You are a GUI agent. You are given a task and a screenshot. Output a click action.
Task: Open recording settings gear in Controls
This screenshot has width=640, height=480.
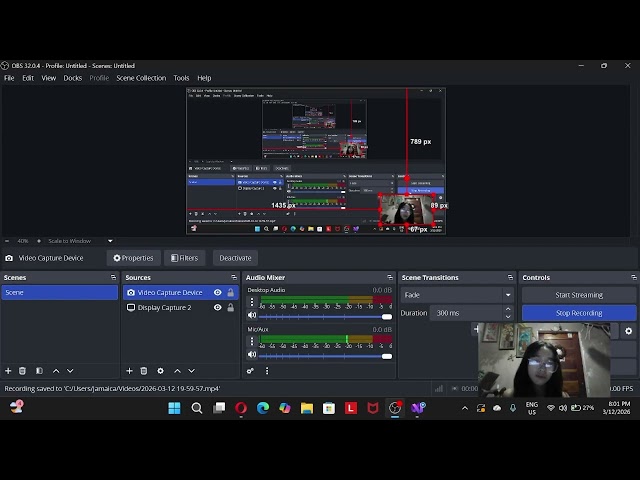coord(629,331)
